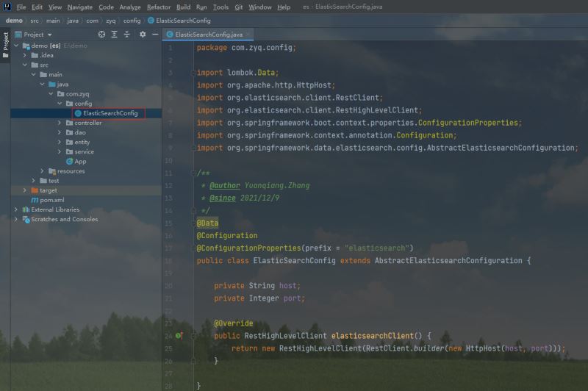
Task: Close the ElasticSearchConfig.java editor tab
Action: coord(248,35)
